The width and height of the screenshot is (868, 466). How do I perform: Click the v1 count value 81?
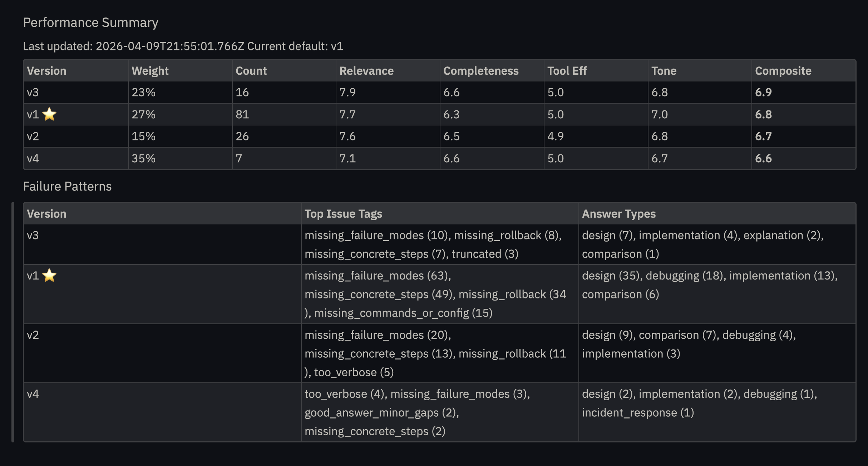coord(242,114)
